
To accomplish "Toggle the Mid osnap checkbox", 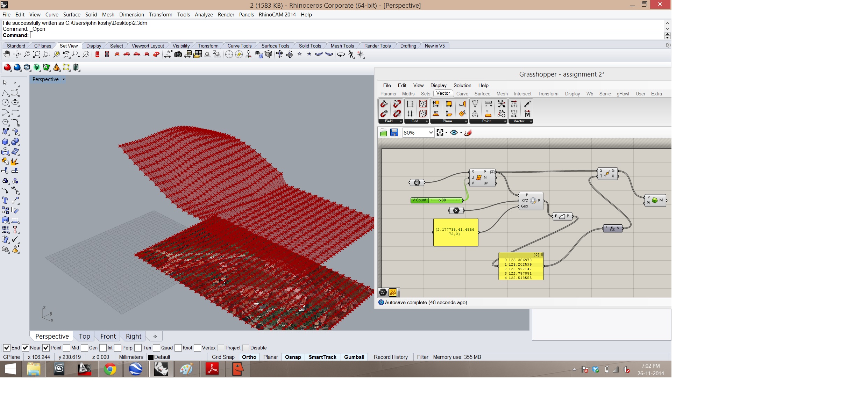I will (x=66, y=348).
